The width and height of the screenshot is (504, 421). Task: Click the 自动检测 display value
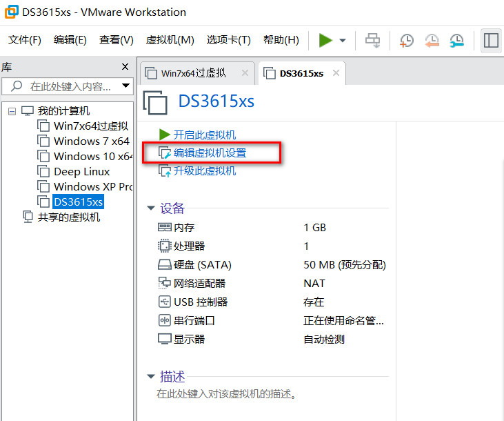tap(324, 339)
